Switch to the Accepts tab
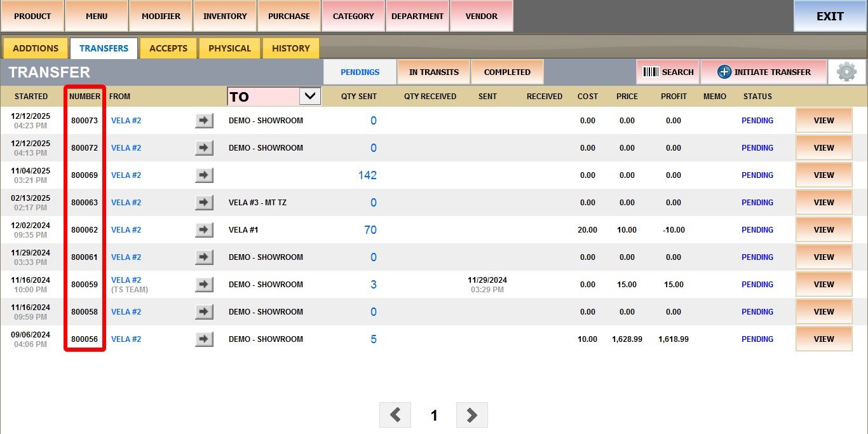The image size is (868, 434). (168, 48)
